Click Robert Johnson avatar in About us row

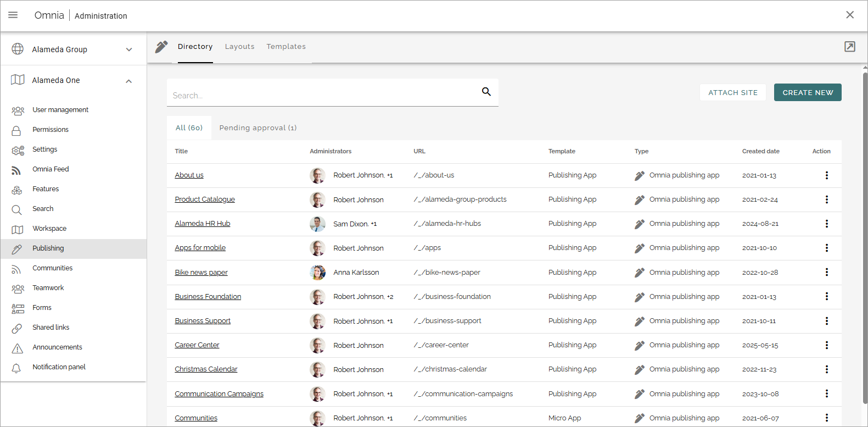coord(317,175)
